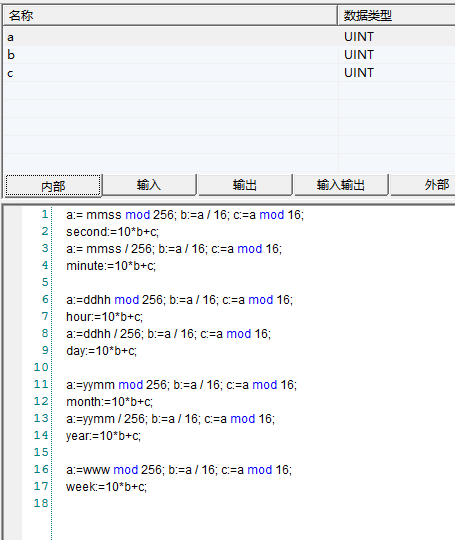Screen dimensions: 455x540
Task: Click the first empty row under c
Action: coord(229,91)
